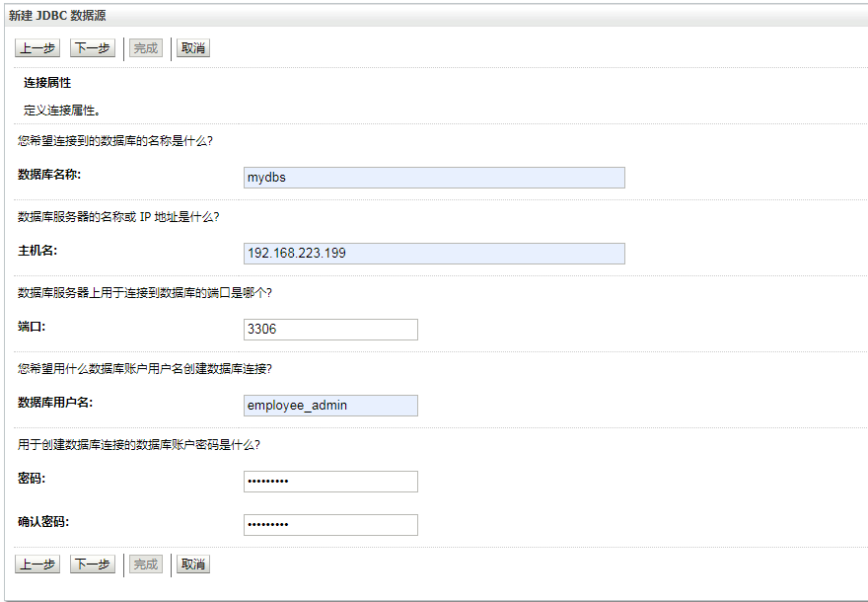Click the username field with employee_admin

click(x=330, y=406)
